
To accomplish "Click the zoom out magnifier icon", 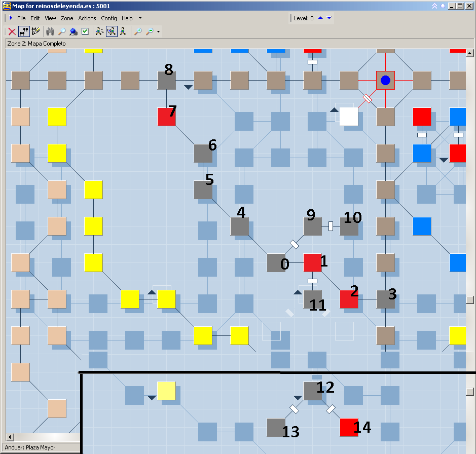I will 150,31.
